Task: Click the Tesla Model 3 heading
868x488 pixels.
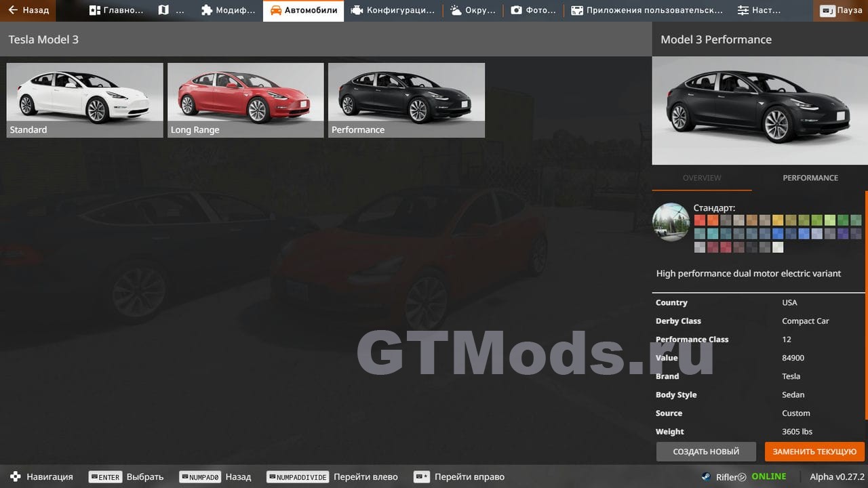Action: pos(43,39)
